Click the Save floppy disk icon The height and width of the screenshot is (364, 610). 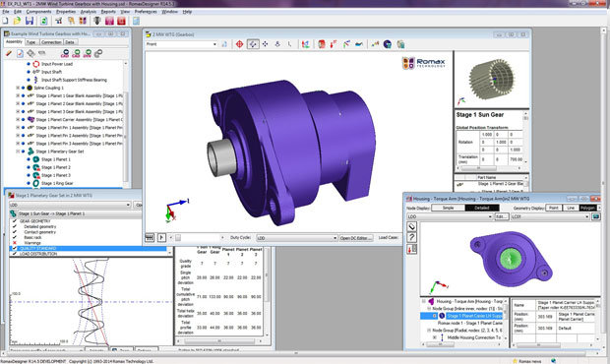(x=30, y=21)
